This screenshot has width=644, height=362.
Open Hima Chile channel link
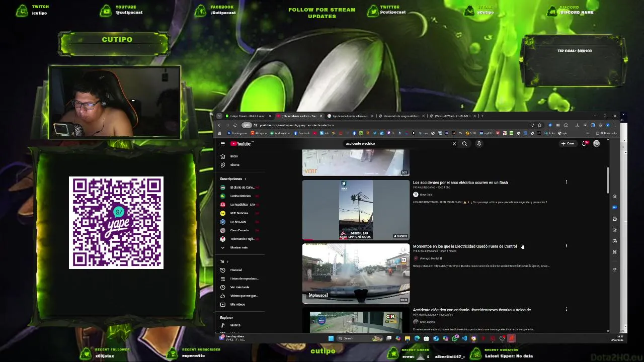point(426,195)
